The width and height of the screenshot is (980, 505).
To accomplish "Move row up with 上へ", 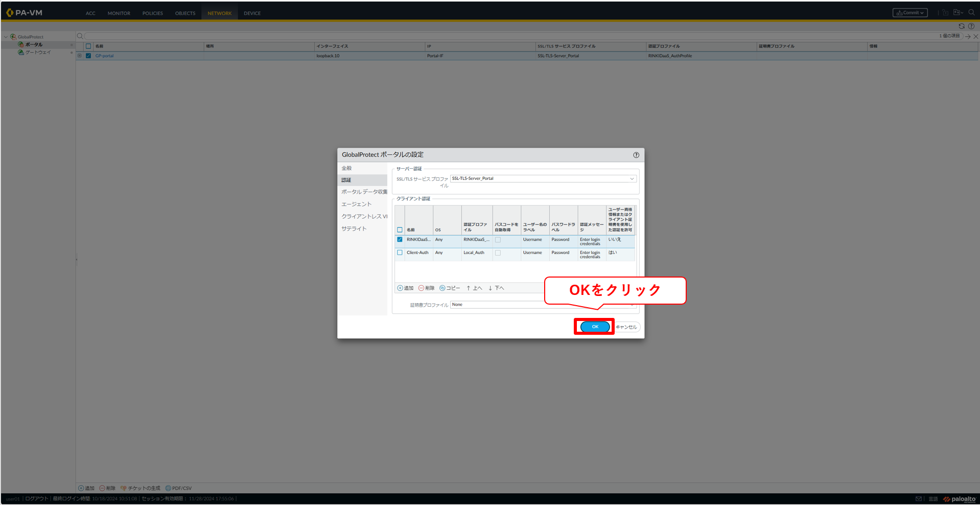I will 474,288.
